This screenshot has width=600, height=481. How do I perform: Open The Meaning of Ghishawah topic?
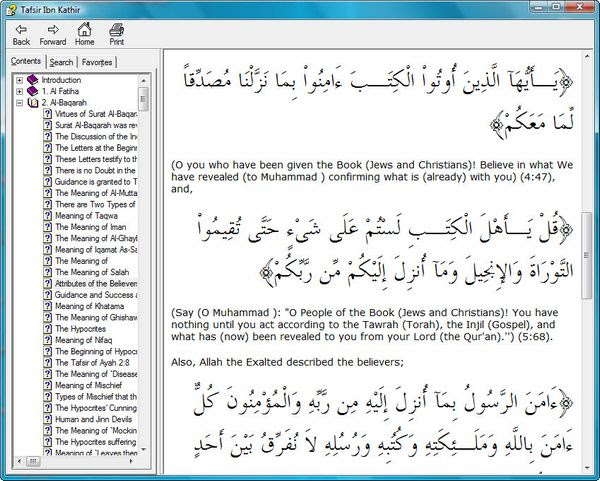coord(96,317)
